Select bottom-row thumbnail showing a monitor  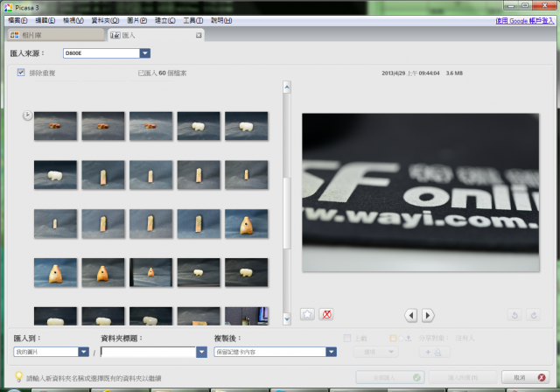tap(247, 316)
